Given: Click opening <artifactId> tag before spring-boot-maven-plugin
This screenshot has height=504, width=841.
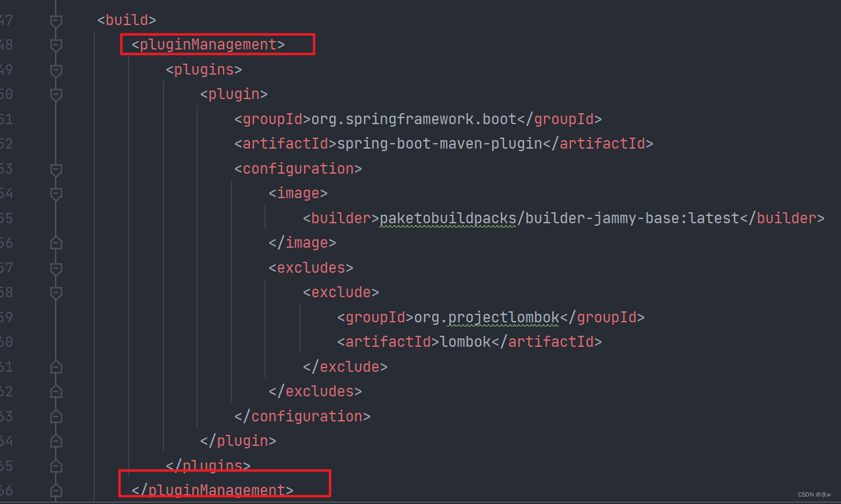Looking at the screenshot, I should tap(286, 144).
